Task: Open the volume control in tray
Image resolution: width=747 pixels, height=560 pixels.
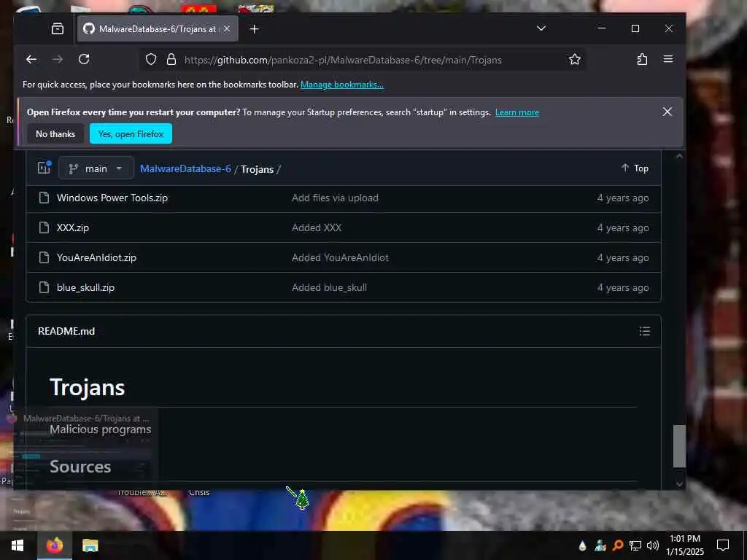Action: point(653,545)
